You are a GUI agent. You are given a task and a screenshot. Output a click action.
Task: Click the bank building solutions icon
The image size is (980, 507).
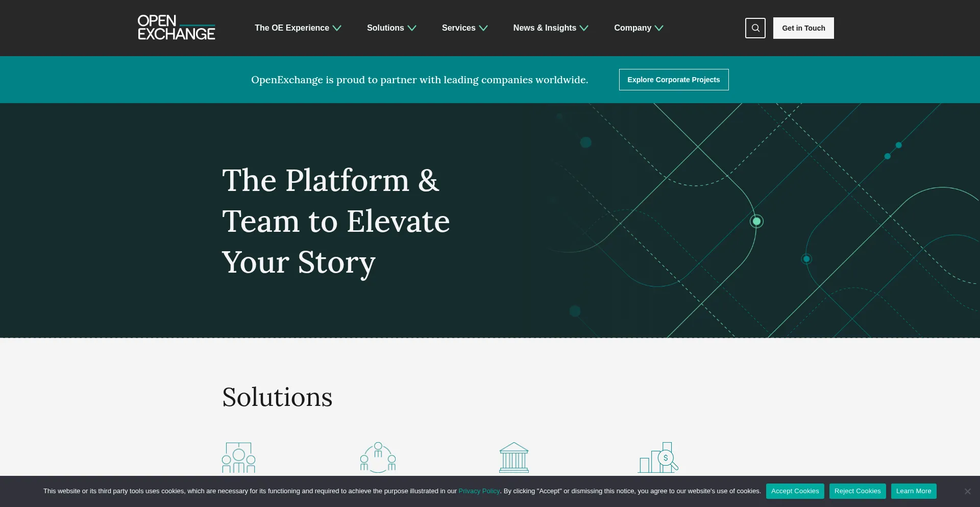pyautogui.click(x=513, y=457)
